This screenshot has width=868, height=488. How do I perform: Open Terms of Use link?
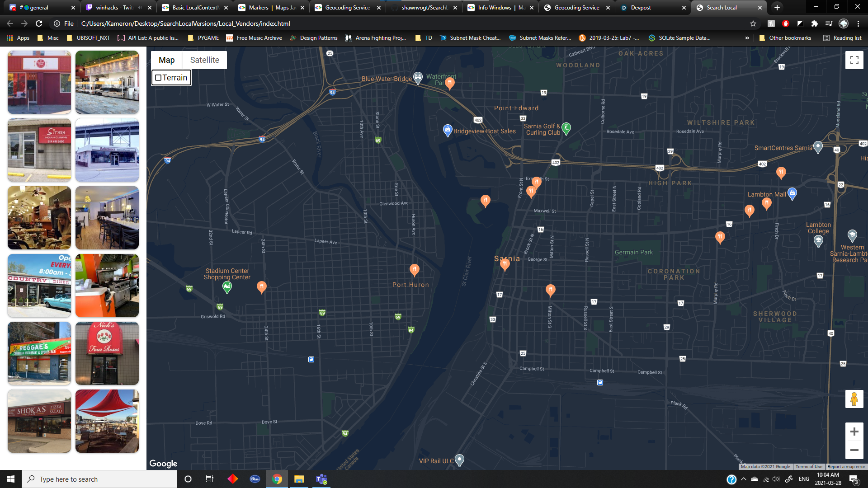(808, 467)
